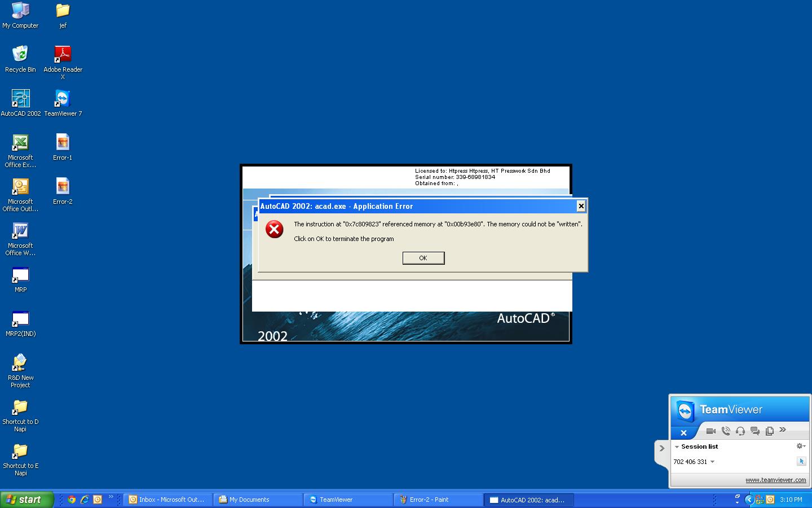Close the TeamViewer session with the X
This screenshot has width=812, height=508.
point(683,433)
